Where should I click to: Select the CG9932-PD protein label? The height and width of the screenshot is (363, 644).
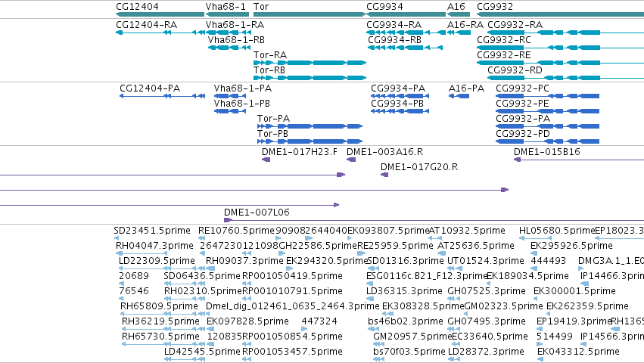pyautogui.click(x=523, y=134)
